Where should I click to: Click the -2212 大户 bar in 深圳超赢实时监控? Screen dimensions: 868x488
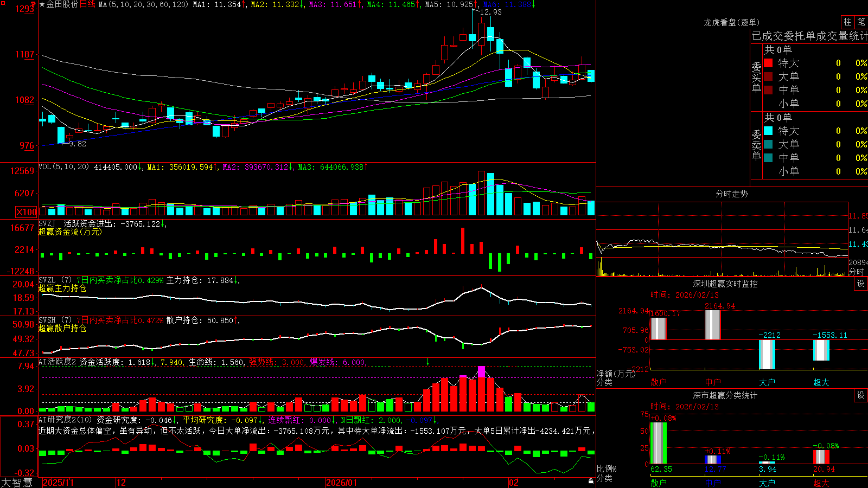[767, 355]
